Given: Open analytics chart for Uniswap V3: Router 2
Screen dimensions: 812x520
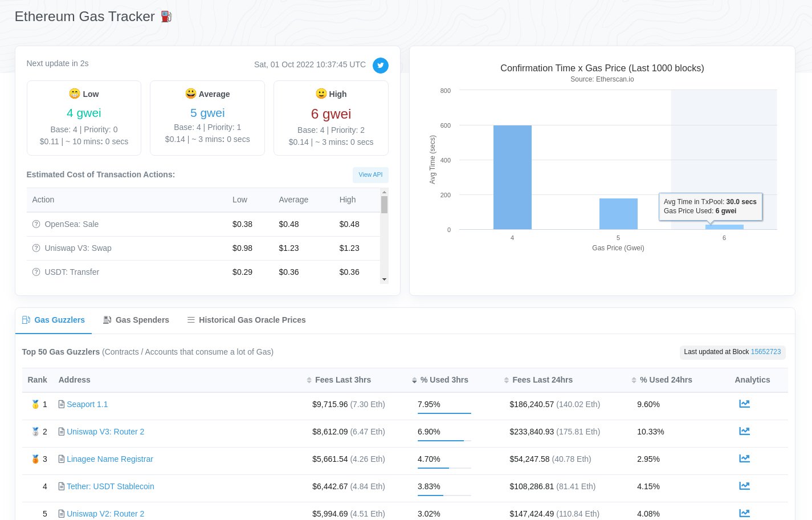Looking at the screenshot, I should click(x=744, y=431).
